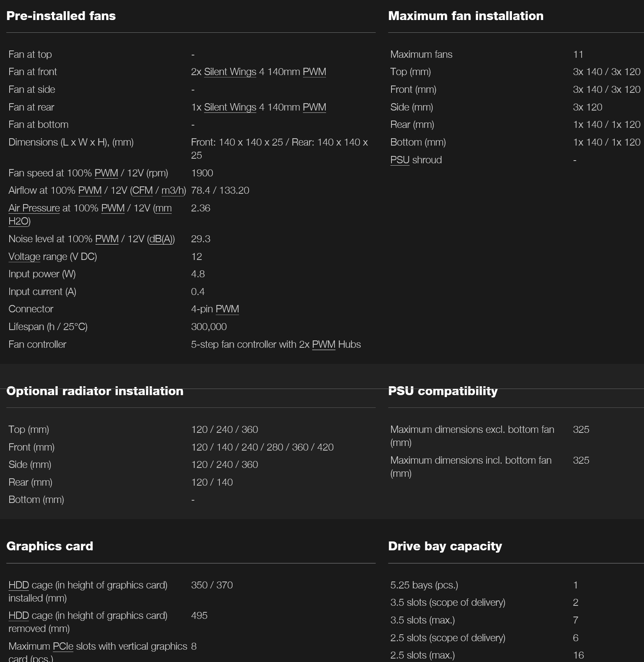Click the PWM term in Fan at rear row
The width and height of the screenshot is (644, 662).
[x=314, y=107]
